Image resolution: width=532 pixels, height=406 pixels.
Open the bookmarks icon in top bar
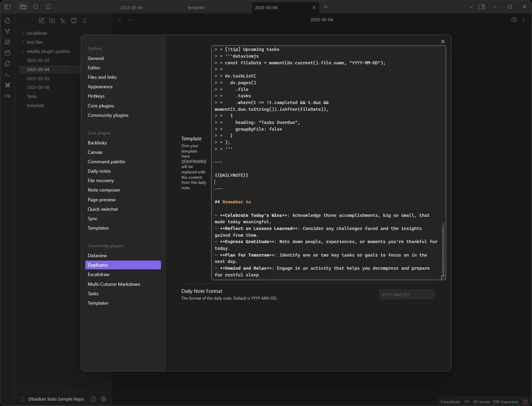48,7
